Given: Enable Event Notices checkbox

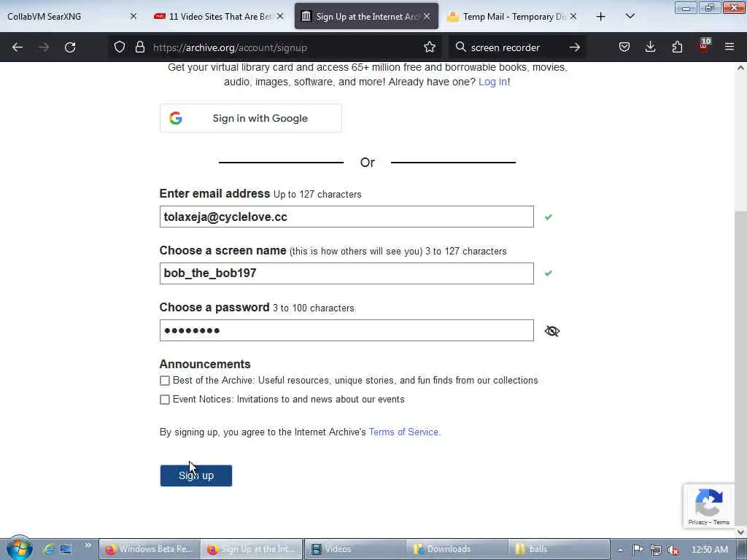Looking at the screenshot, I should pos(165,400).
